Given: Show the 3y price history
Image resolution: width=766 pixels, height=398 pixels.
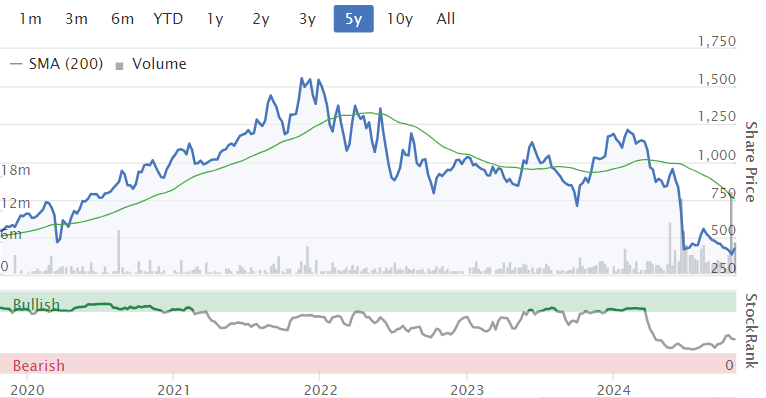Looking at the screenshot, I should 307,19.
